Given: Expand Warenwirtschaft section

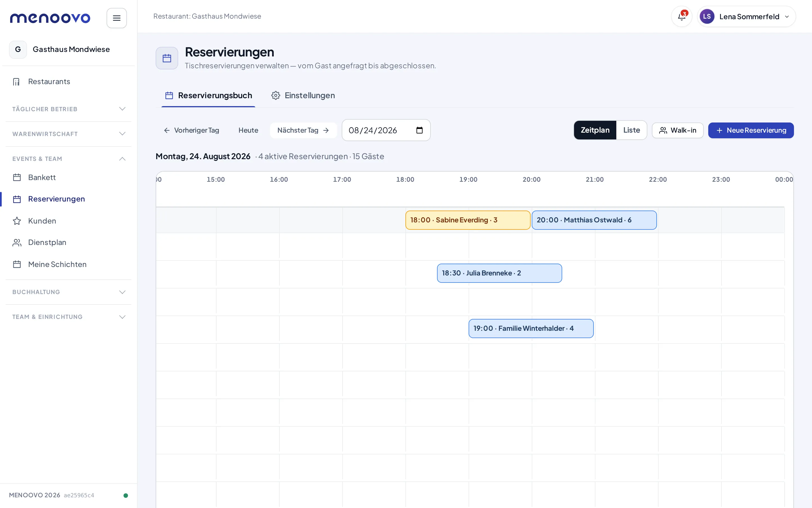Looking at the screenshot, I should click(x=69, y=134).
